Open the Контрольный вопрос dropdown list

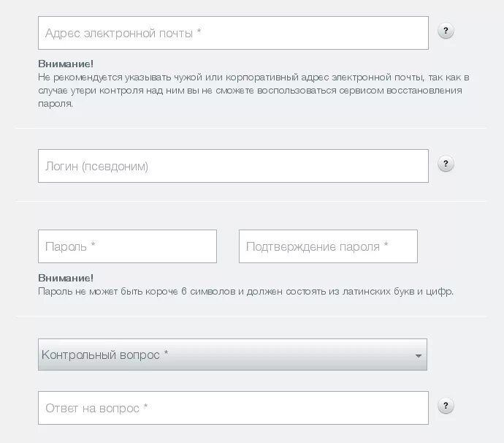click(232, 355)
